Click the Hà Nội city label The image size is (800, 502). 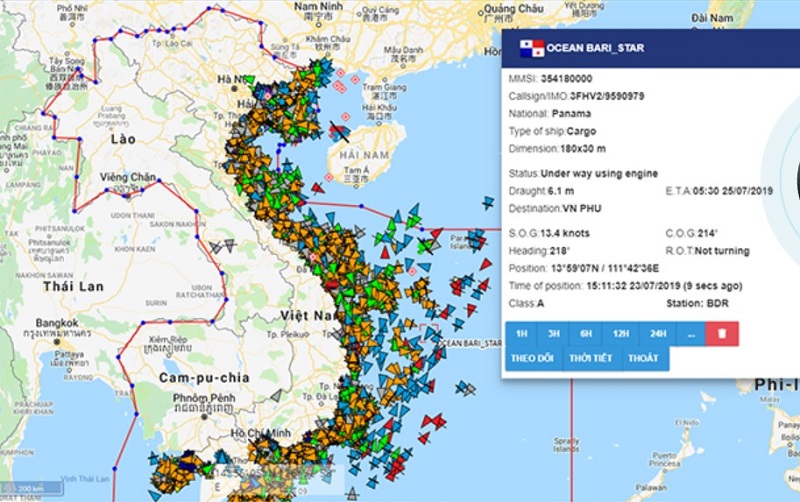point(231,79)
